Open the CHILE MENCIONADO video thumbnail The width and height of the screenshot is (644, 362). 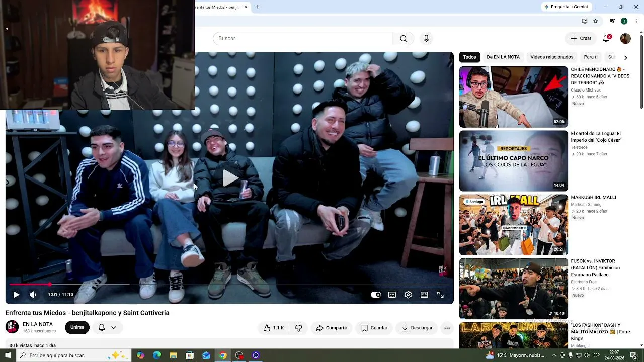[513, 97]
